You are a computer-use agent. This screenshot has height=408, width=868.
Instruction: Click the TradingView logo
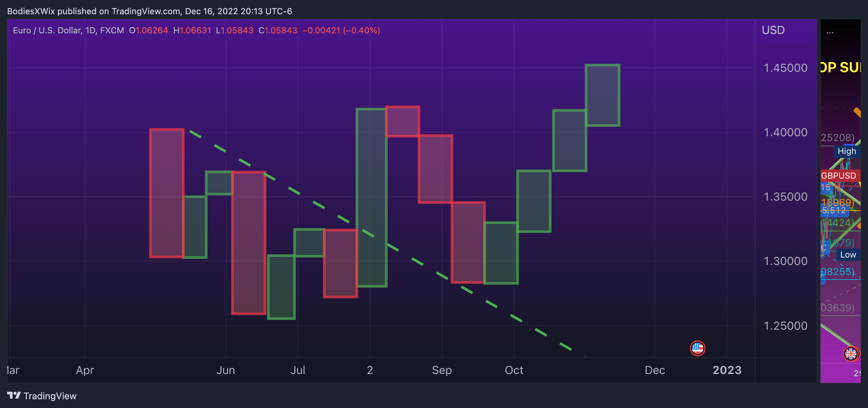(14, 395)
